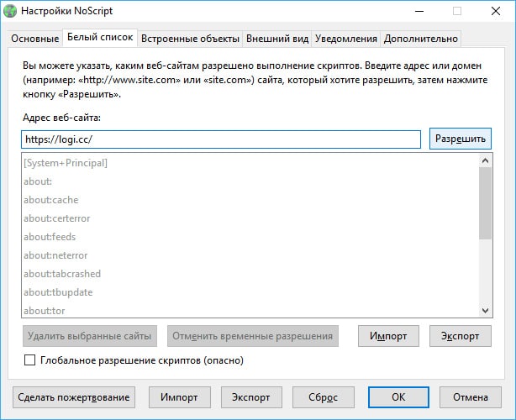Select about:neterror entry in list
Image resolution: width=516 pixels, height=420 pixels.
[x=55, y=255]
